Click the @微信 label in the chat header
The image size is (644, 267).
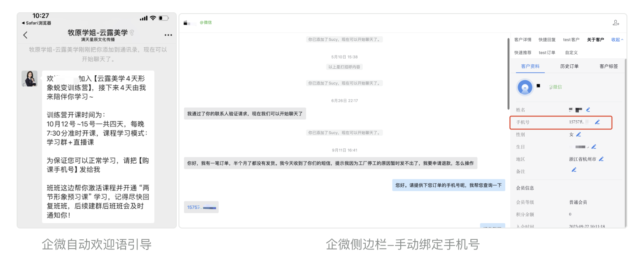(x=206, y=22)
